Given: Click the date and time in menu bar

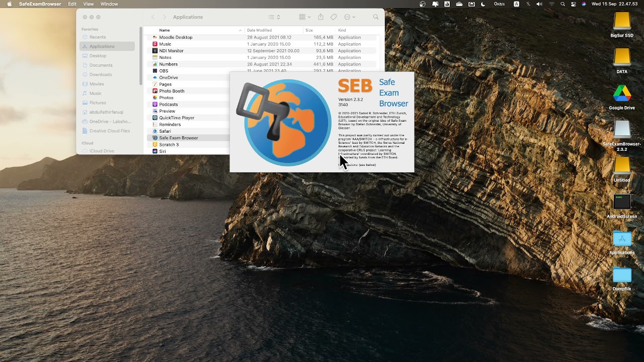Looking at the screenshot, I should (614, 4).
